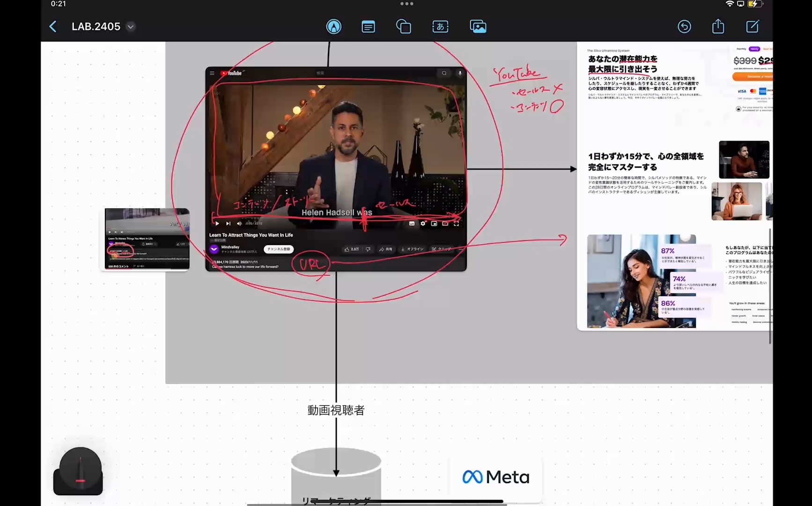812x506 pixels.
Task: Add a text box with the あ icon
Action: tap(440, 27)
